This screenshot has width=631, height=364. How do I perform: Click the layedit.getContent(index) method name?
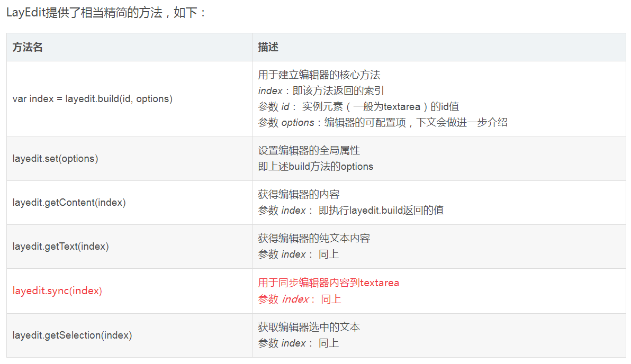[69, 203]
